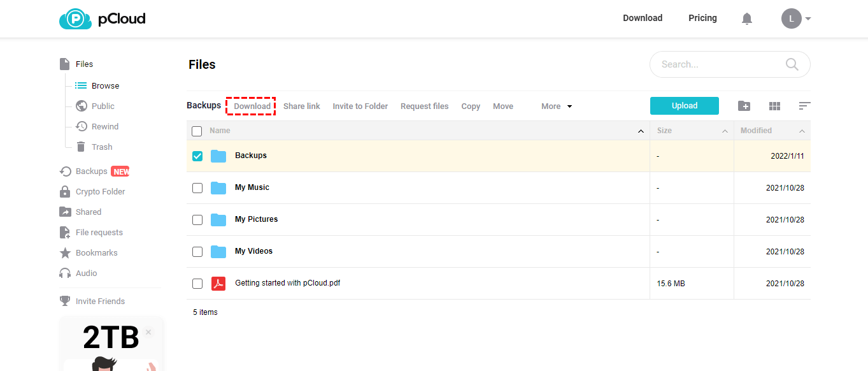Create a new folder with the folder-plus icon

click(744, 106)
